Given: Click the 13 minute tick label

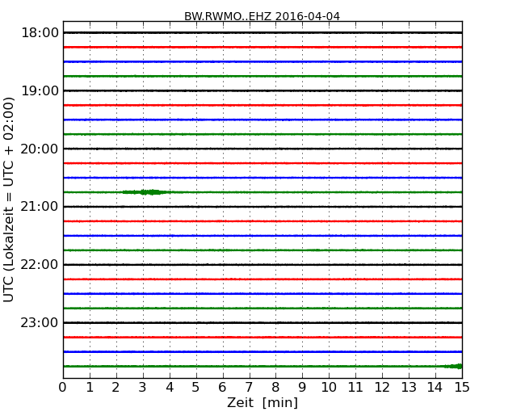Looking at the screenshot, I should point(409,388).
